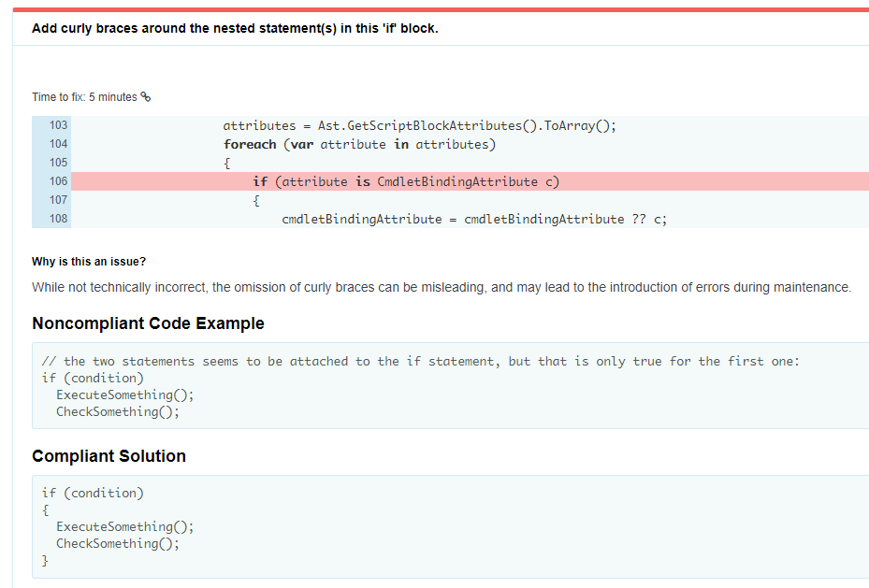
Task: Click the code line with Ast.GetScriptBlockAttributes().ToArray()
Action: pyautogui.click(x=420, y=125)
